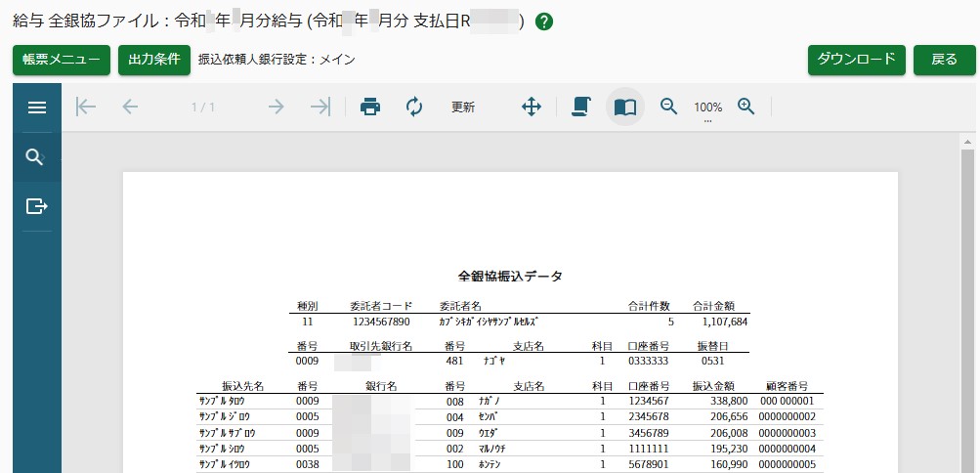Select 種別 value 11
This screenshot has width=980, height=473.
tap(307, 322)
